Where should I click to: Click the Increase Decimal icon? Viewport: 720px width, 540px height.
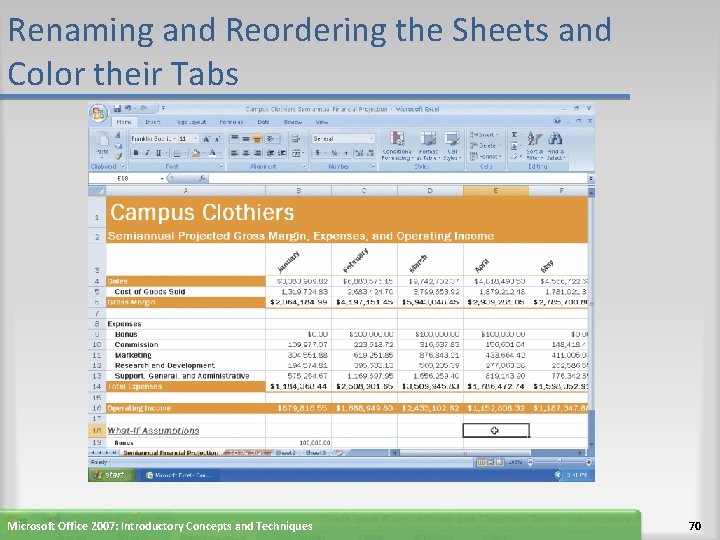[359, 153]
